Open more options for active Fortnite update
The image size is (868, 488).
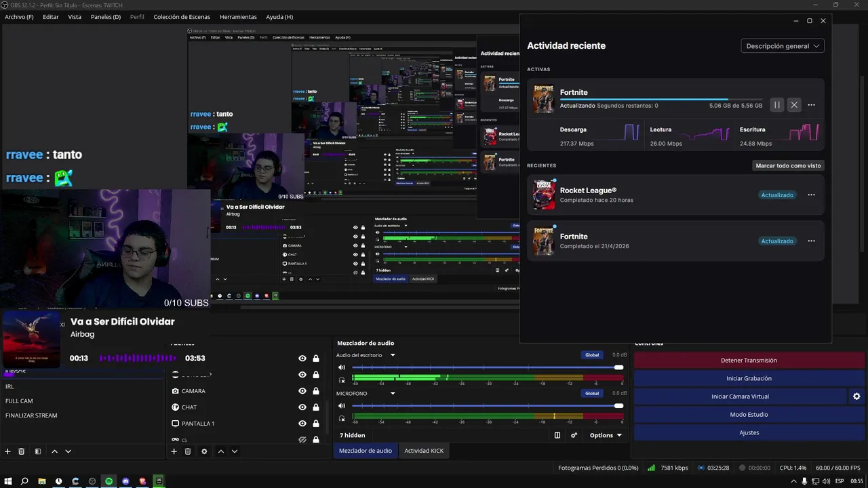811,105
